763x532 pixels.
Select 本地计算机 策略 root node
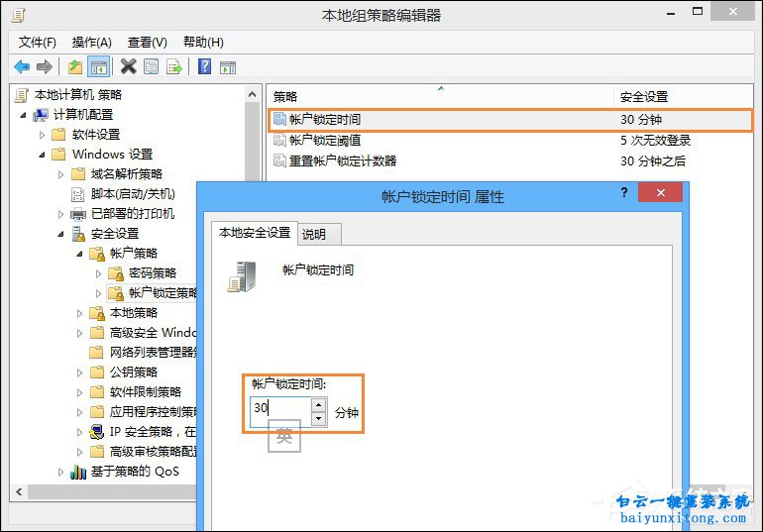78,95
